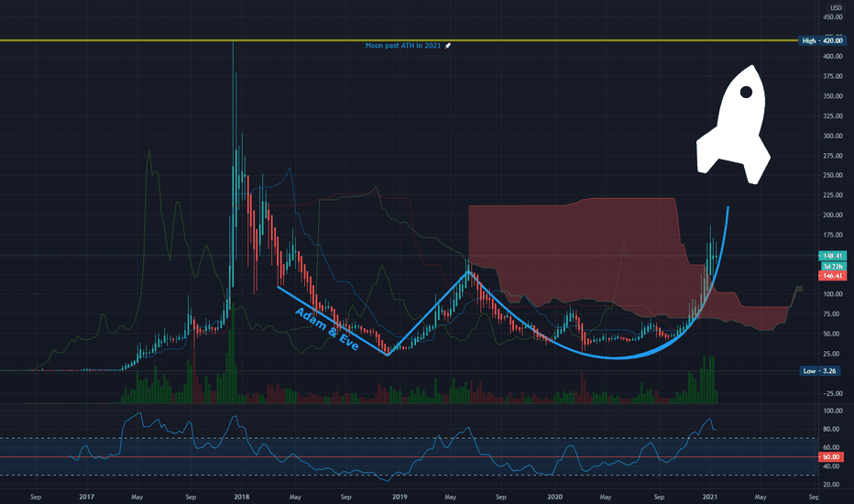Click the 350.00 price axis value

tap(833, 96)
